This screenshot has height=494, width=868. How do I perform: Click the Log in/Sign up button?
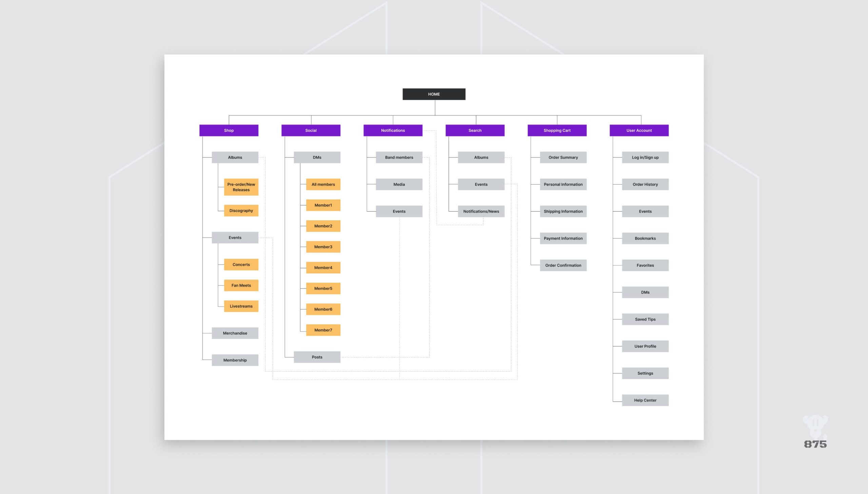tap(645, 157)
